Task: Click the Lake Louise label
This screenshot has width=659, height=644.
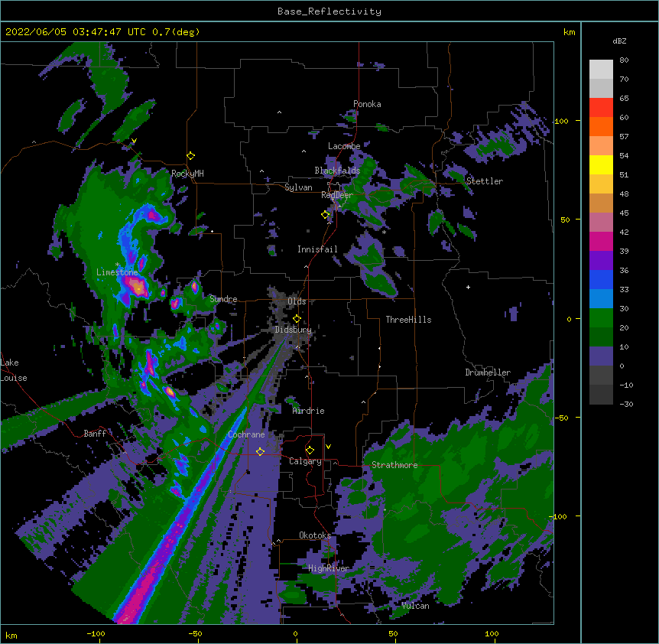Action: coord(14,370)
